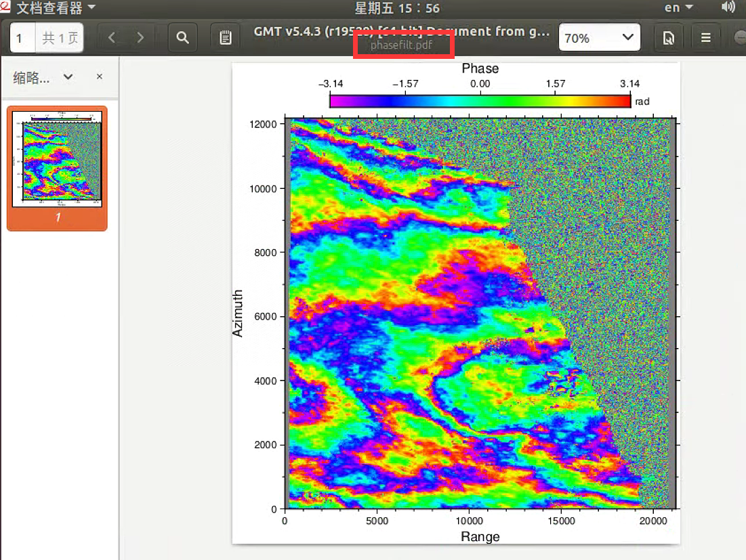Screen dimensions: 746x560
Task: Open the annotations clipboard icon
Action: (x=226, y=37)
